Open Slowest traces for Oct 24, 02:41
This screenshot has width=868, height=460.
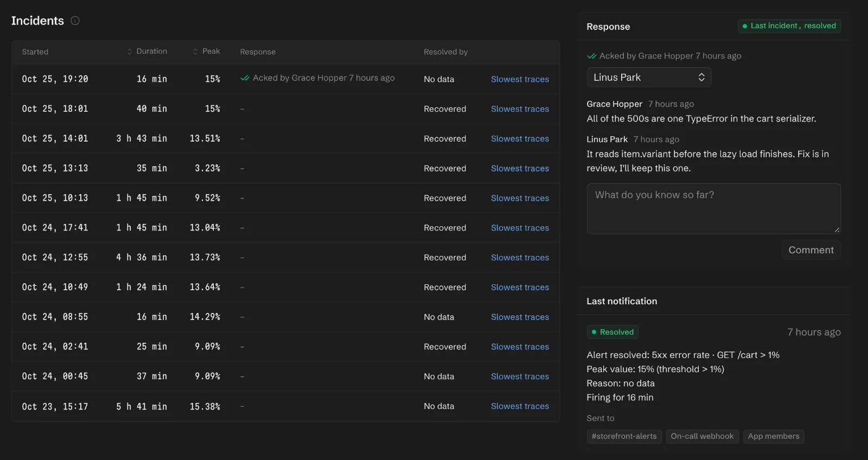tap(520, 347)
